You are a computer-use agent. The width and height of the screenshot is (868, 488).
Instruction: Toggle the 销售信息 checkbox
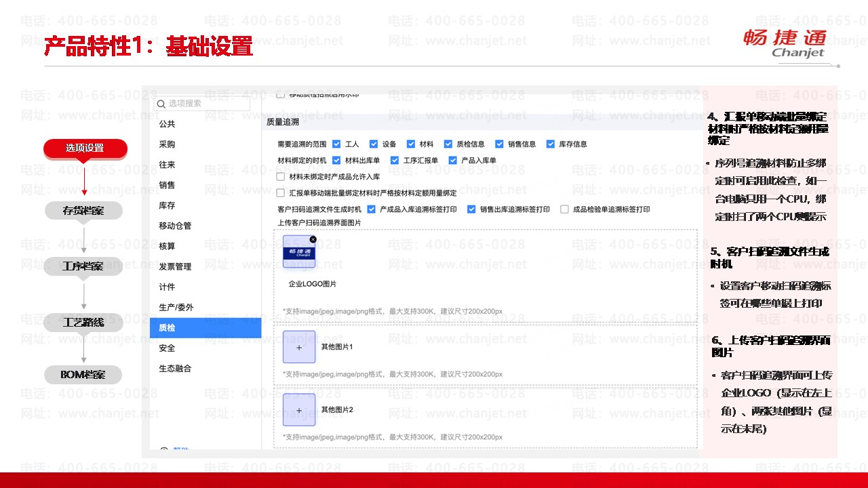coord(500,144)
